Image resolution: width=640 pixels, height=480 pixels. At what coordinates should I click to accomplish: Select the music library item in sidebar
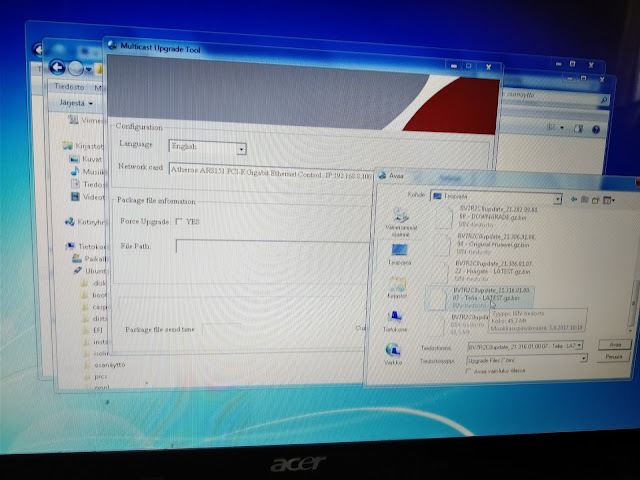pyautogui.click(x=87, y=171)
